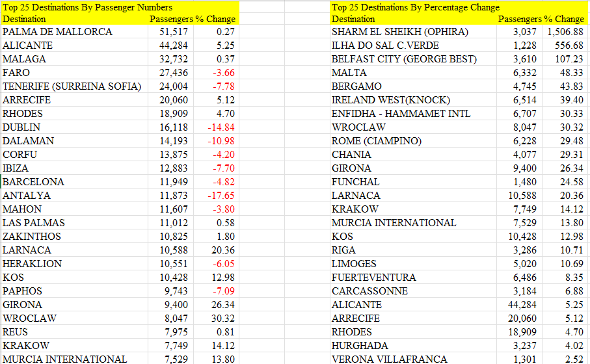This screenshot has width=590, height=364.
Task: Select the ROME (CIAMPINO) cell
Action: pos(413,140)
